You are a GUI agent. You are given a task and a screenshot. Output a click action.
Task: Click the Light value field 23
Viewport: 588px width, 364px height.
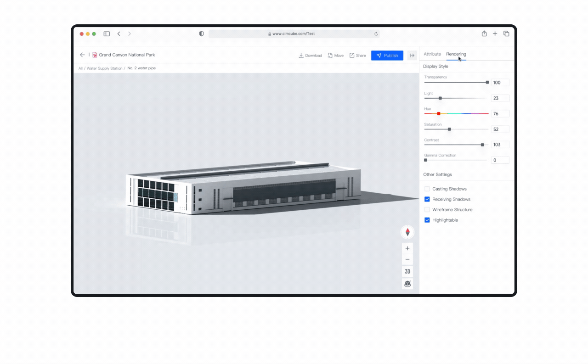pos(500,98)
